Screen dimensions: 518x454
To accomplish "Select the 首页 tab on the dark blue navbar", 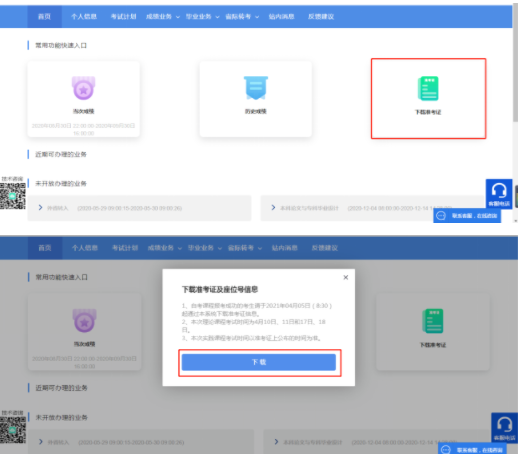I will point(45,248).
